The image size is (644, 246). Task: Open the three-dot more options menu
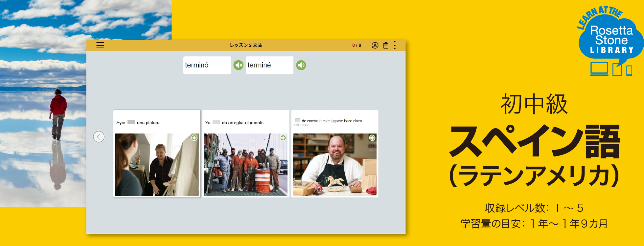[395, 45]
